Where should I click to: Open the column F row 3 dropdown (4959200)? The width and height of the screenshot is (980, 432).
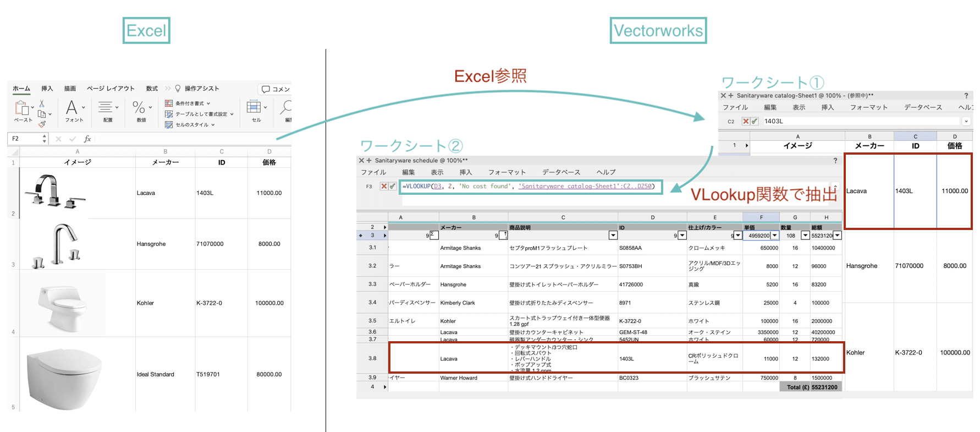coord(775,236)
